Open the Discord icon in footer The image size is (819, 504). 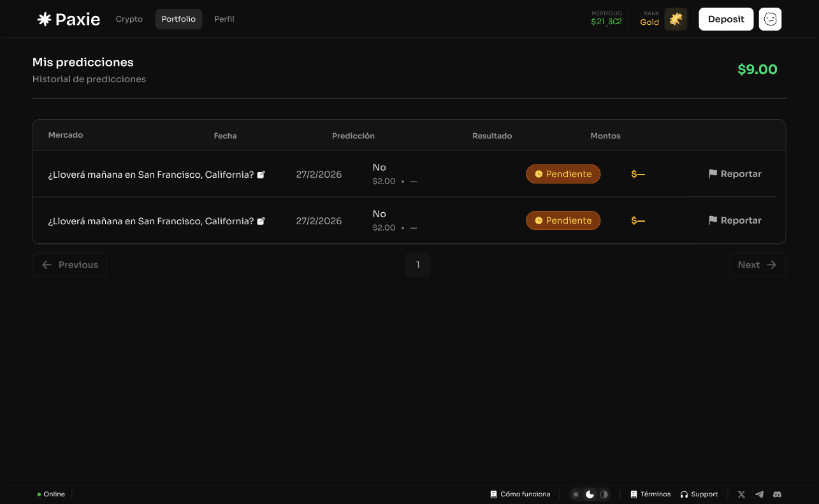[x=777, y=494]
